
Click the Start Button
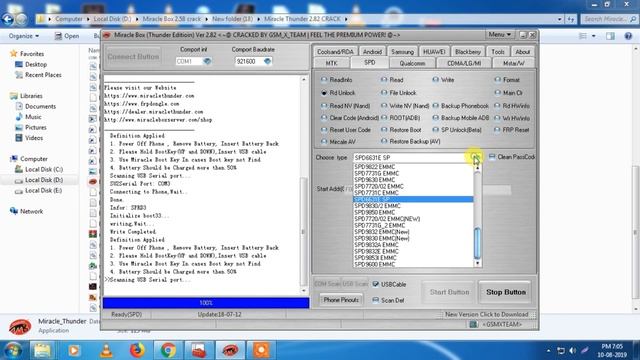tap(449, 292)
